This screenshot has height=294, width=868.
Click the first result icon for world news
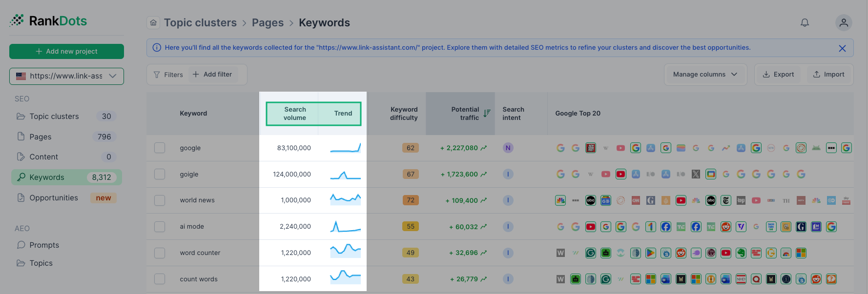[560, 200]
